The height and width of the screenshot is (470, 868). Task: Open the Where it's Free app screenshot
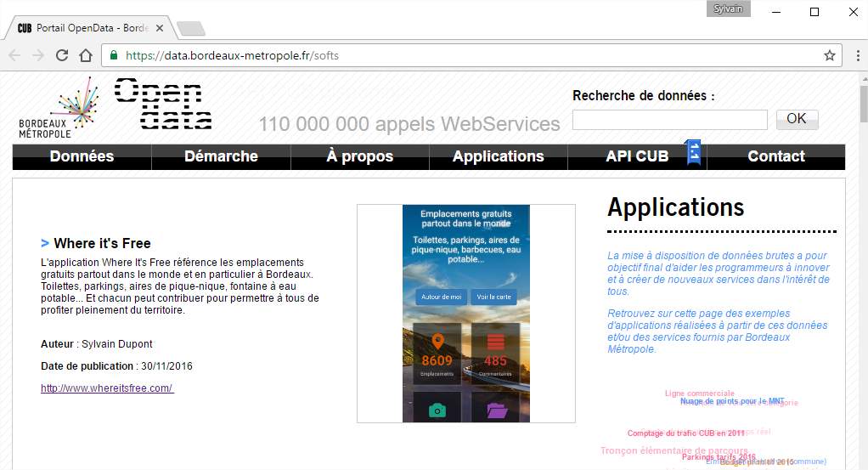point(466,314)
